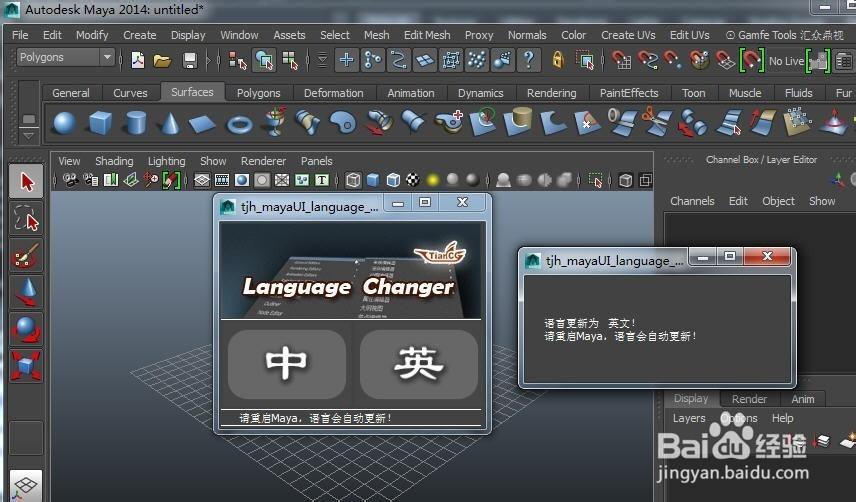Open the viewport Renderer menu

click(x=263, y=161)
